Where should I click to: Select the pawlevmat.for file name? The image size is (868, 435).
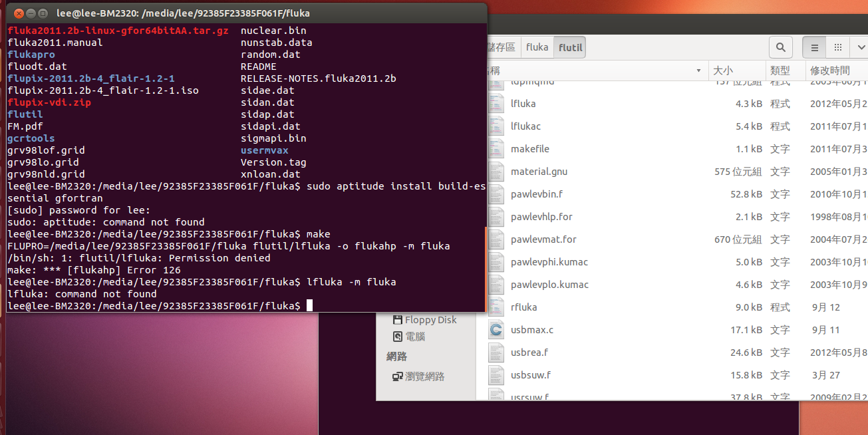(543, 239)
